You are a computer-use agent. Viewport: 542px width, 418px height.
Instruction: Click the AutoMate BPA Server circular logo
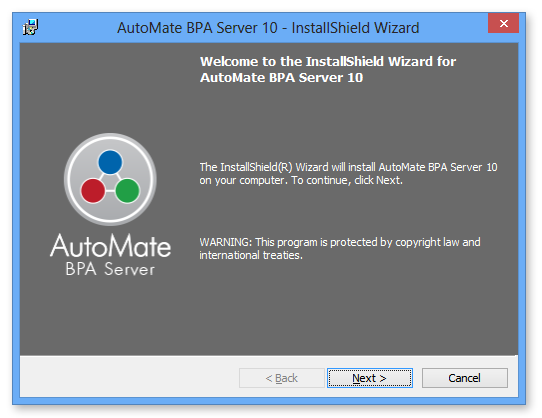[x=110, y=179]
